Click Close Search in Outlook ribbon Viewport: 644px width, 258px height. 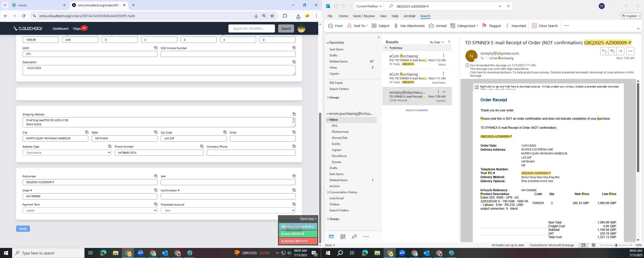point(545,26)
